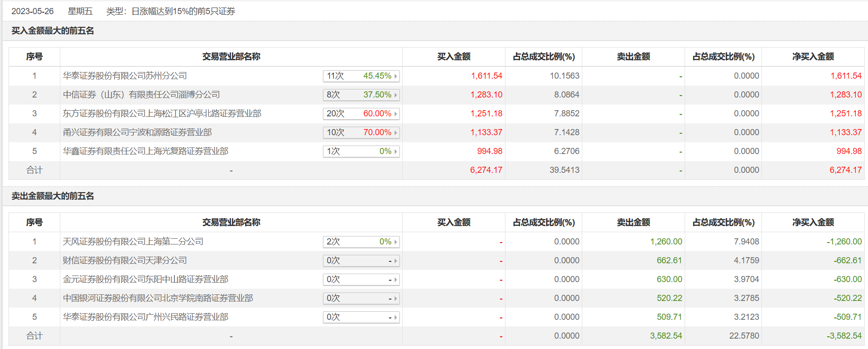Screen dimensions: 868x349
Task: Click arrow icon beside 1次 0% box
Action: (396, 151)
